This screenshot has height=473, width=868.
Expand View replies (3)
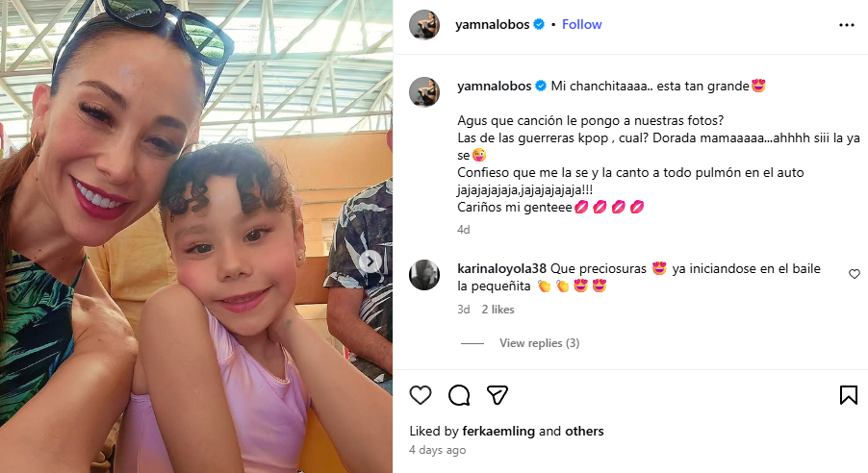539,343
